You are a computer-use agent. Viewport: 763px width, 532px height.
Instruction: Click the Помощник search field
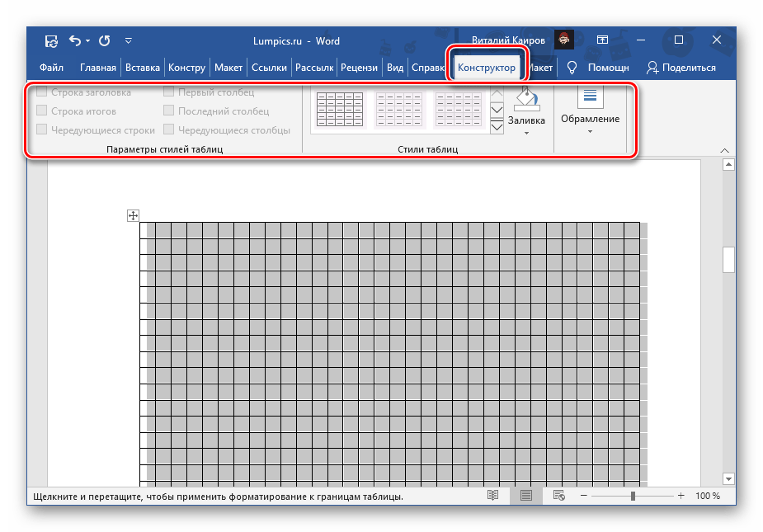pyautogui.click(x=608, y=68)
